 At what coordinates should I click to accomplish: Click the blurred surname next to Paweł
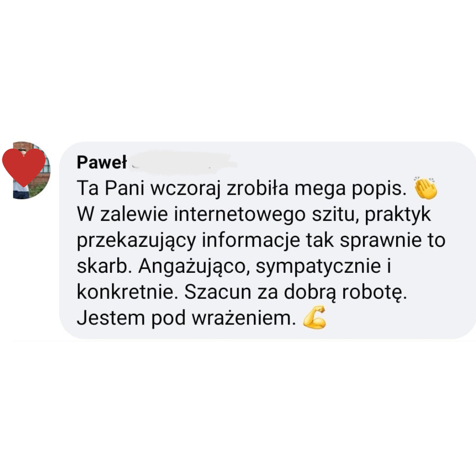point(183,162)
